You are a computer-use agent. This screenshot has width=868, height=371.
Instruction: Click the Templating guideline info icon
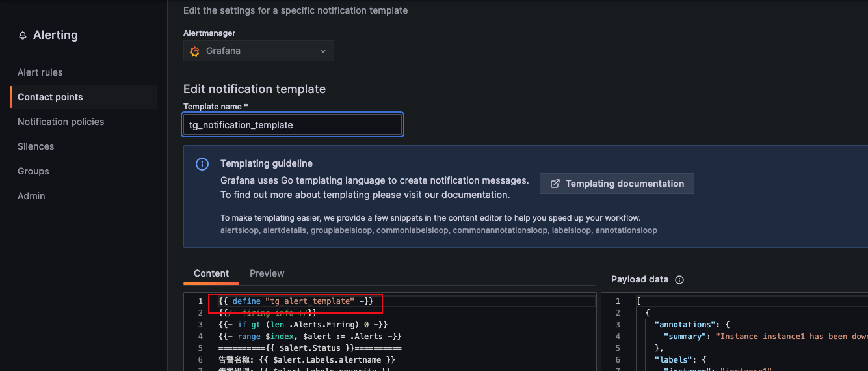(202, 164)
